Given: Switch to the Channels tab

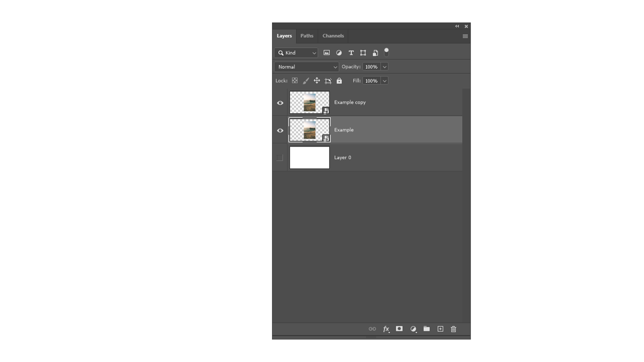Looking at the screenshot, I should 333,36.
